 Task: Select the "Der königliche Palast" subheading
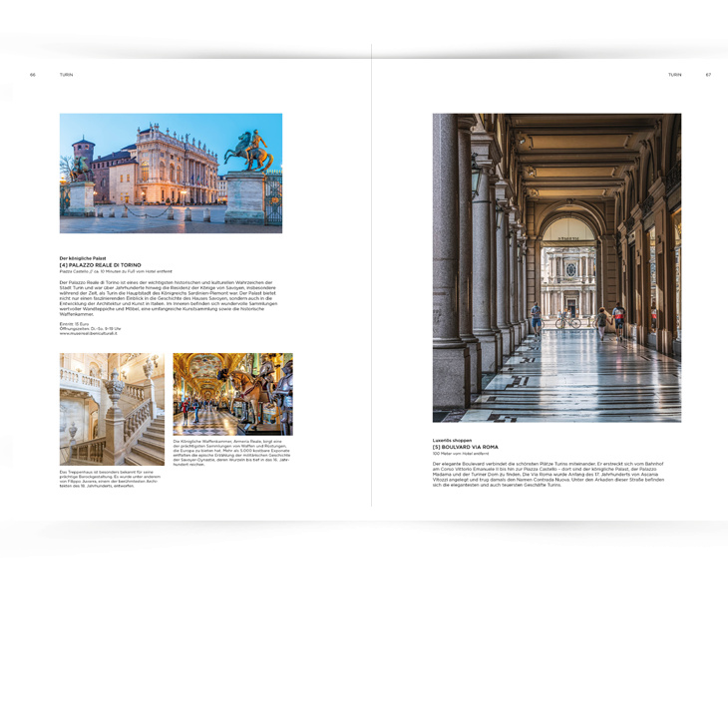click(82, 257)
